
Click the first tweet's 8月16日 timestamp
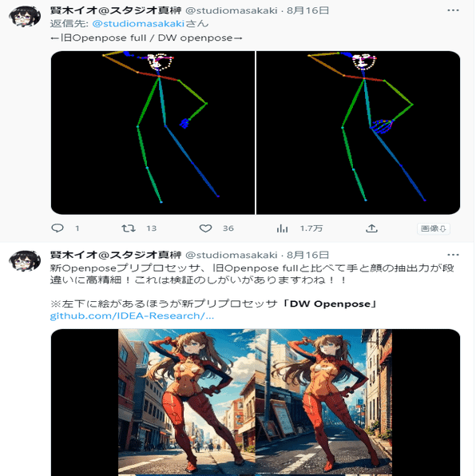(x=307, y=10)
